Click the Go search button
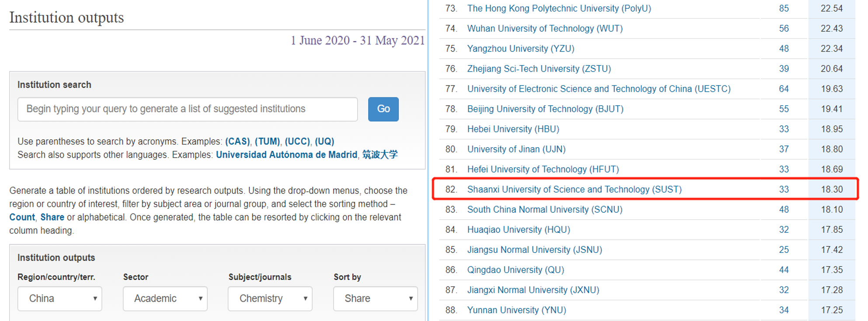The image size is (868, 321). click(x=383, y=109)
